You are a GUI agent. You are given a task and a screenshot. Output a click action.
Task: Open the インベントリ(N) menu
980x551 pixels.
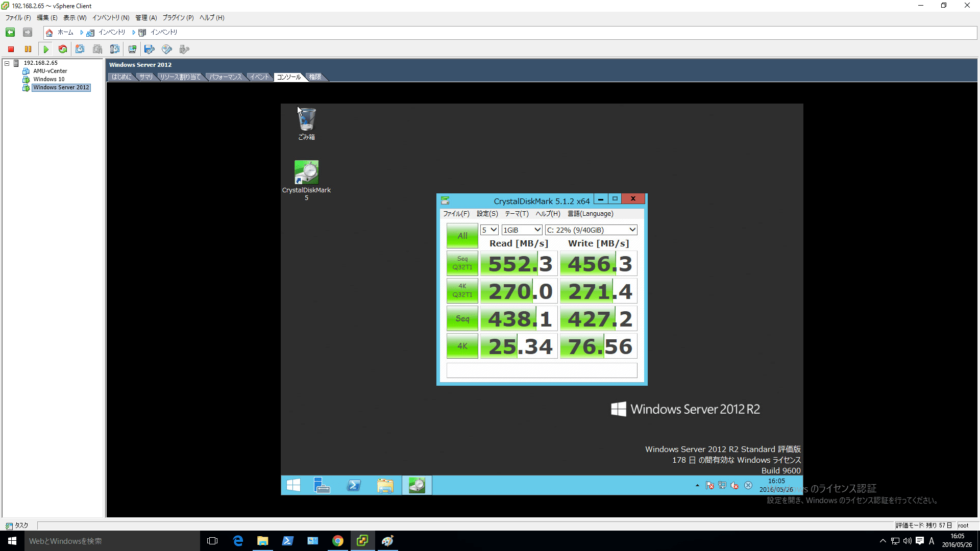(111, 18)
